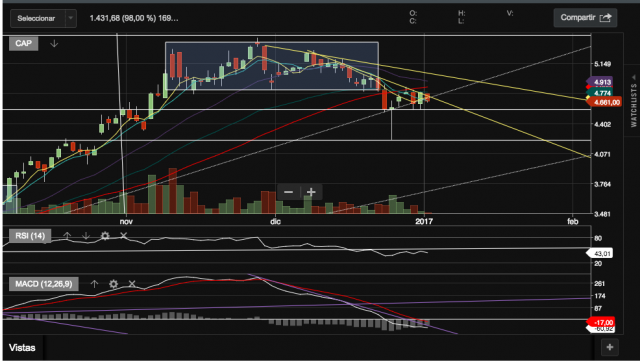This screenshot has width=640, height=362.
Task: Click the dic date axis label
Action: coord(276,222)
